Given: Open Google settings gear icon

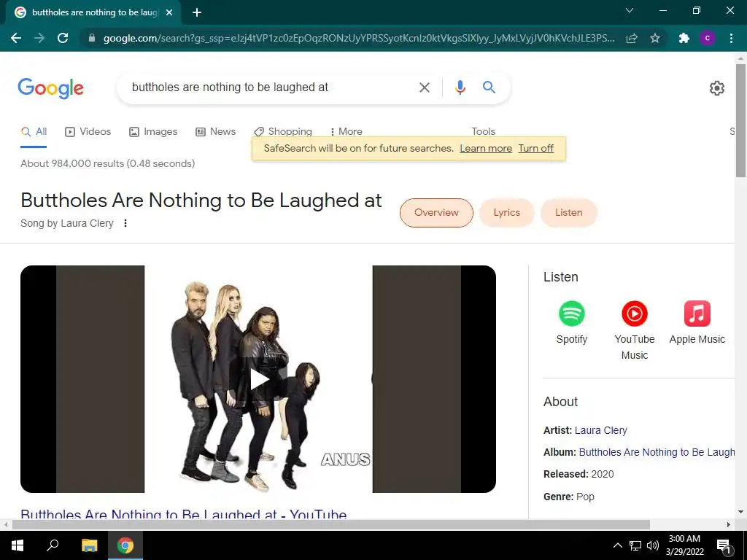Looking at the screenshot, I should (x=717, y=88).
